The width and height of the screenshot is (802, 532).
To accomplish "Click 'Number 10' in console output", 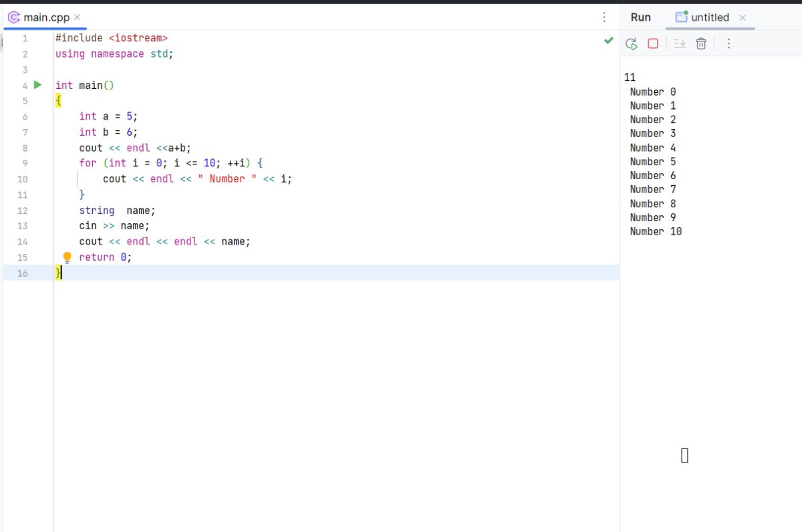I will (x=656, y=232).
